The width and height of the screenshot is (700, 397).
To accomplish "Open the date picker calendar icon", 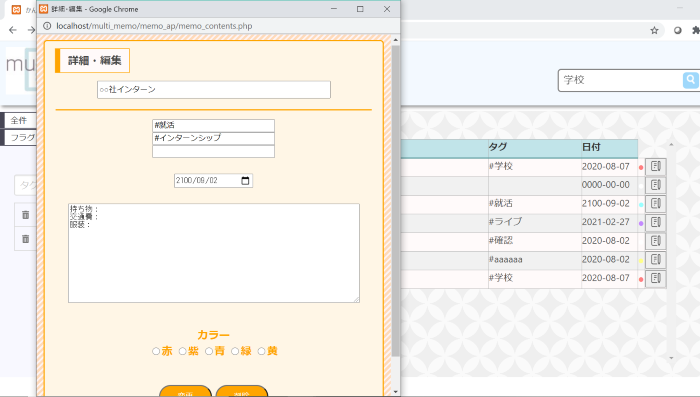I will (245, 180).
